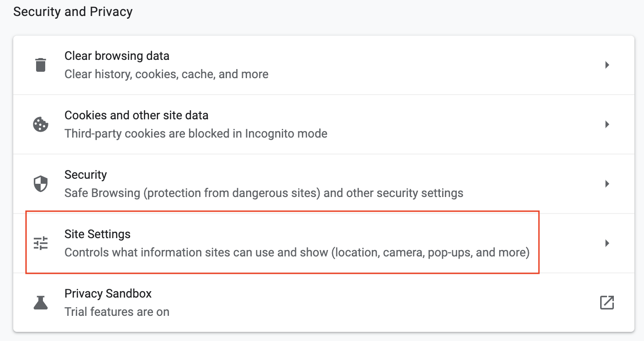The width and height of the screenshot is (644, 341).
Task: Click 'Controls what information sites can use' text
Action: click(297, 252)
